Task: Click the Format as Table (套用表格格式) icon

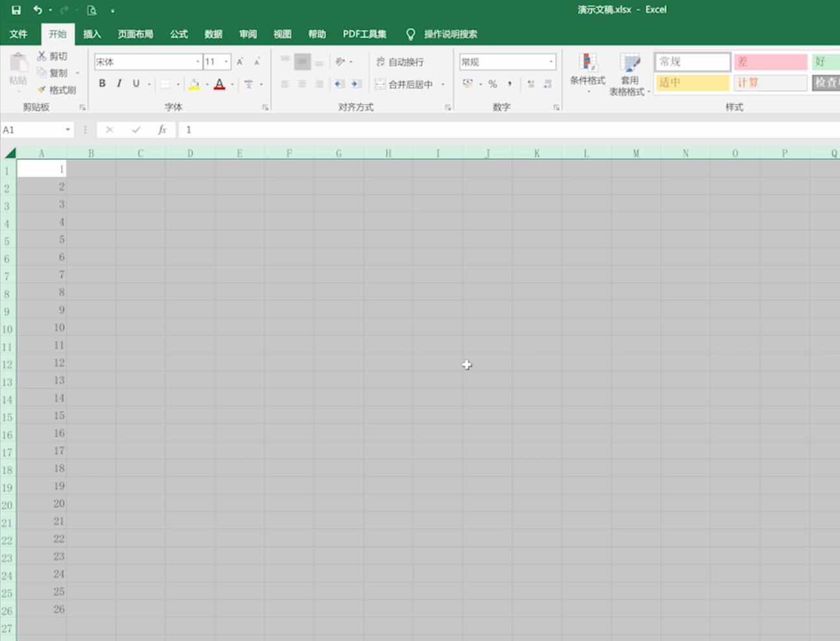Action: point(630,63)
